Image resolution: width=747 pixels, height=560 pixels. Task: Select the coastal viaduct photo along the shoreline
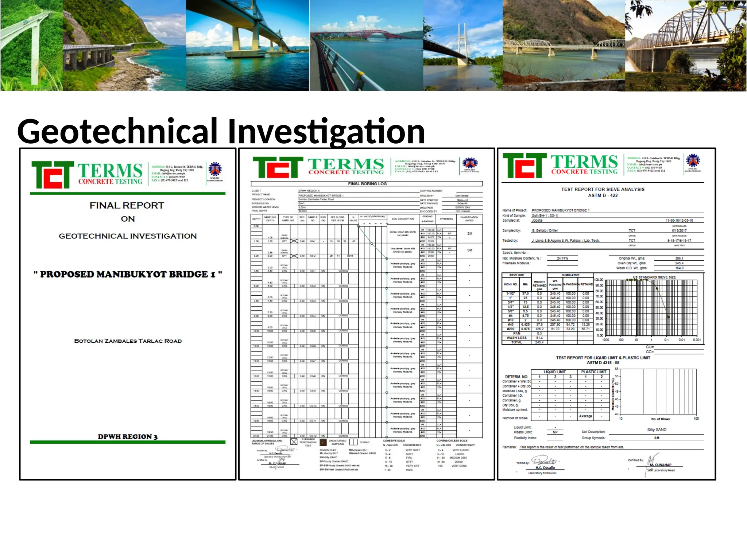[x=124, y=45]
